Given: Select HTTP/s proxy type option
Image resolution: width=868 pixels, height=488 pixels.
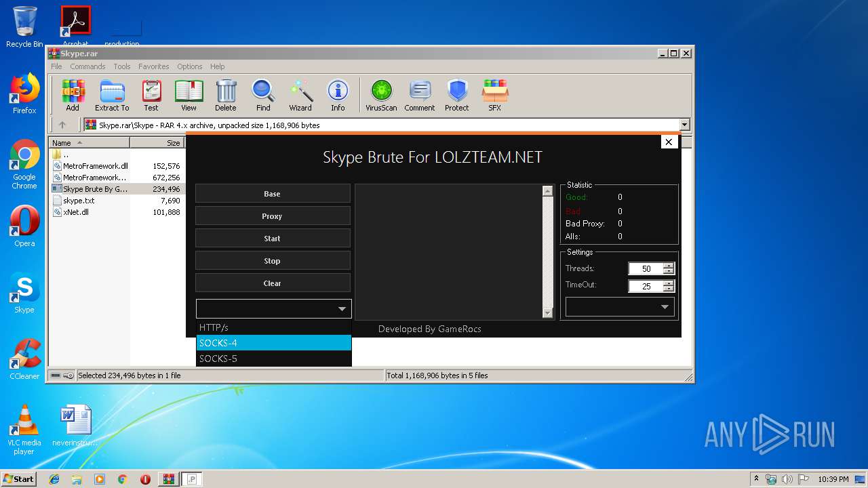Looking at the screenshot, I should [x=274, y=327].
